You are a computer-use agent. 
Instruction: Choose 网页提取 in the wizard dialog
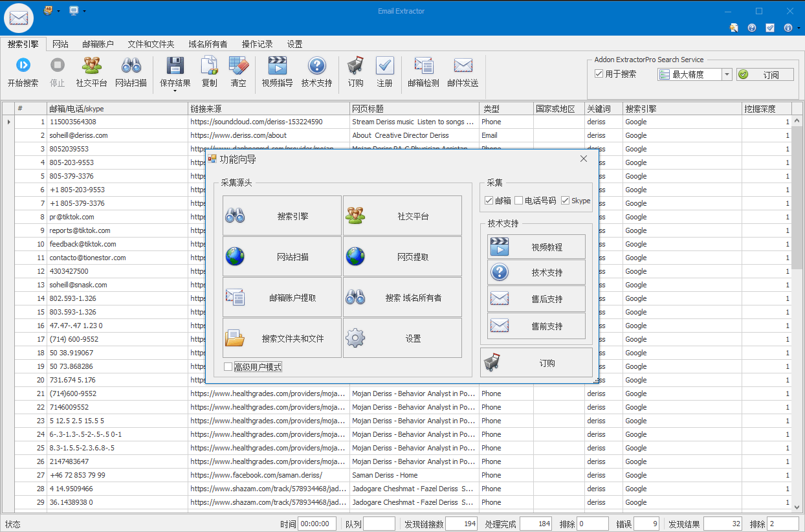tap(402, 257)
